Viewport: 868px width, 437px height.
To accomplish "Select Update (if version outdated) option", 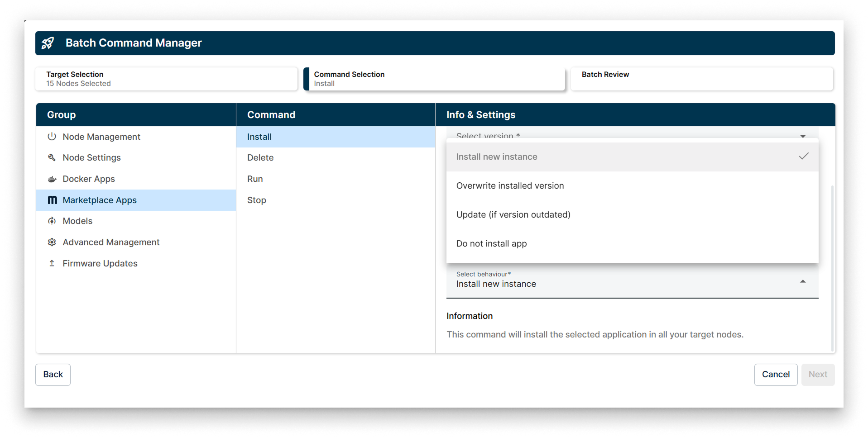I will pos(513,214).
